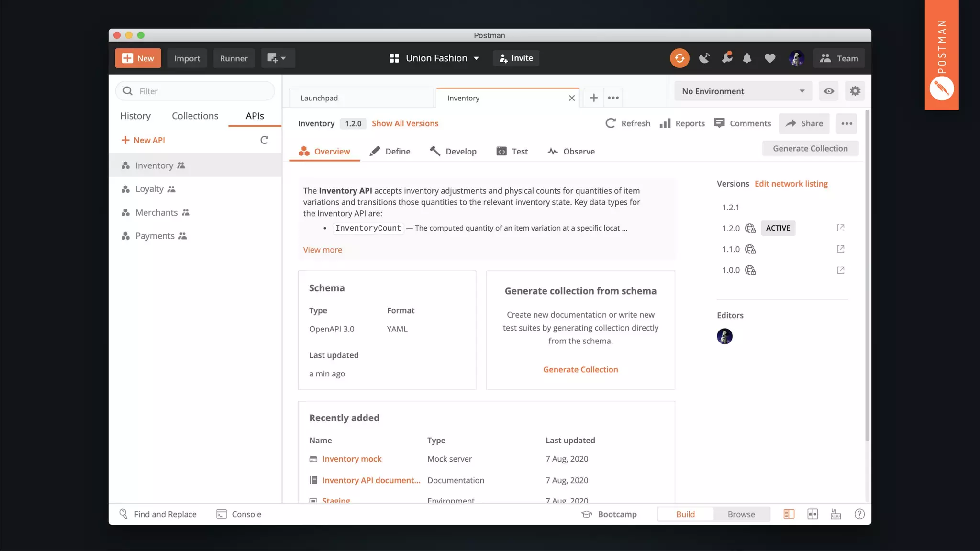Toggle environment quick look eye icon
The image size is (980, 551).
pyautogui.click(x=829, y=91)
